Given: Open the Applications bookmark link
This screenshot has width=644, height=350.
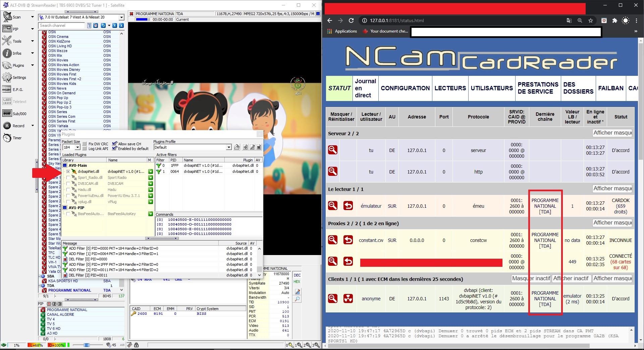Looking at the screenshot, I should (x=342, y=31).
